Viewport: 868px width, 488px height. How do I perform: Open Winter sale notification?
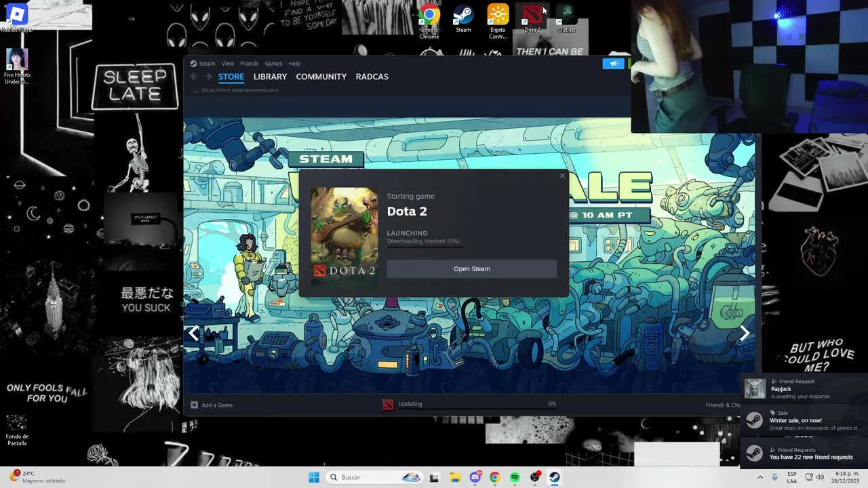coord(804,421)
